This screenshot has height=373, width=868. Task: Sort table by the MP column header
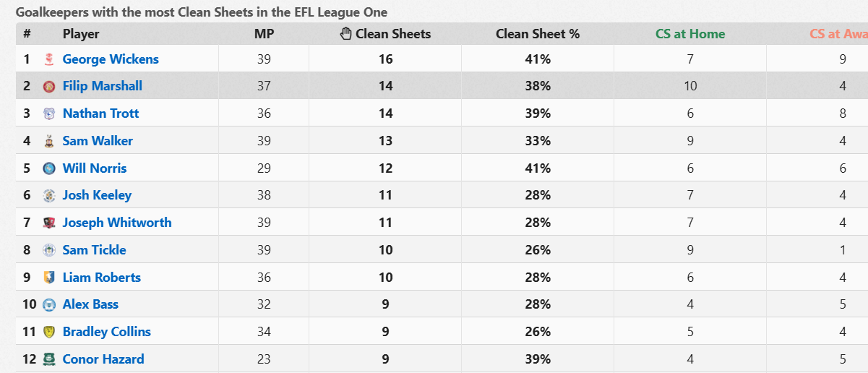[264, 34]
